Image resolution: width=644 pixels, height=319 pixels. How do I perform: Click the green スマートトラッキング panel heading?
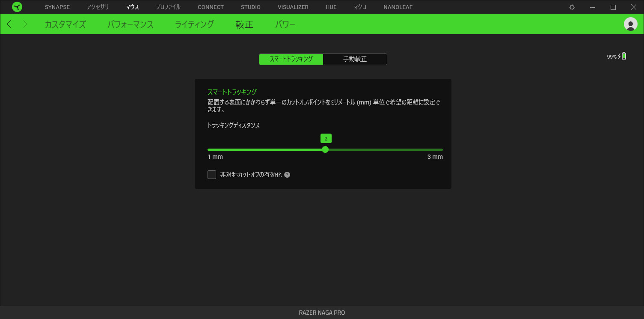(x=232, y=92)
